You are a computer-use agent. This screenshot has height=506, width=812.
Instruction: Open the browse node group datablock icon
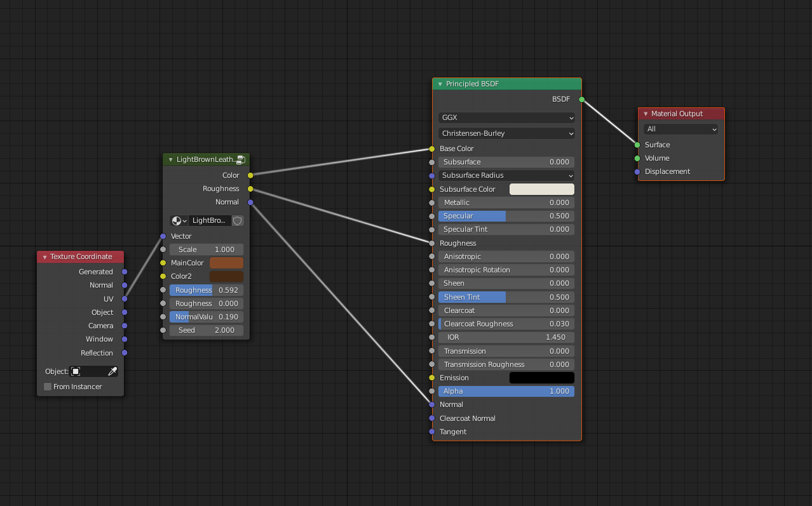pyautogui.click(x=179, y=220)
